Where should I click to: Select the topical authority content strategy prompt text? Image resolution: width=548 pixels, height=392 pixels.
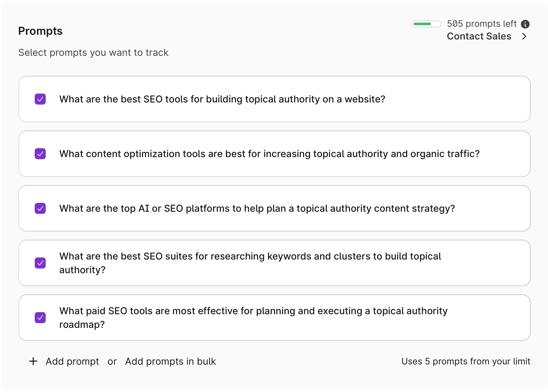pos(257,208)
